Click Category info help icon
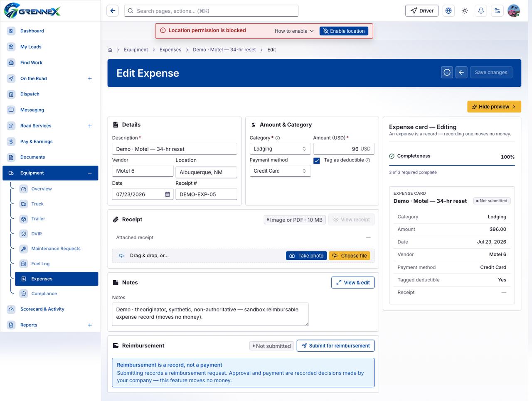Screen dimensions: 532x401 (x=278, y=138)
